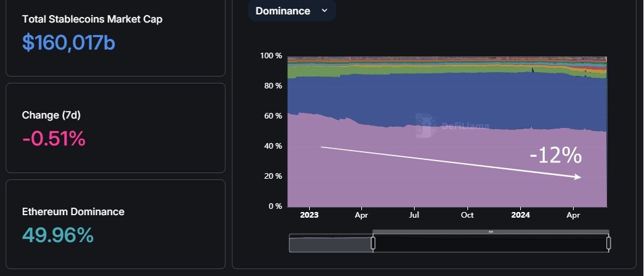Click the -0.51% seven-day change value
The width and height of the screenshot is (644, 276).
pyautogui.click(x=54, y=139)
